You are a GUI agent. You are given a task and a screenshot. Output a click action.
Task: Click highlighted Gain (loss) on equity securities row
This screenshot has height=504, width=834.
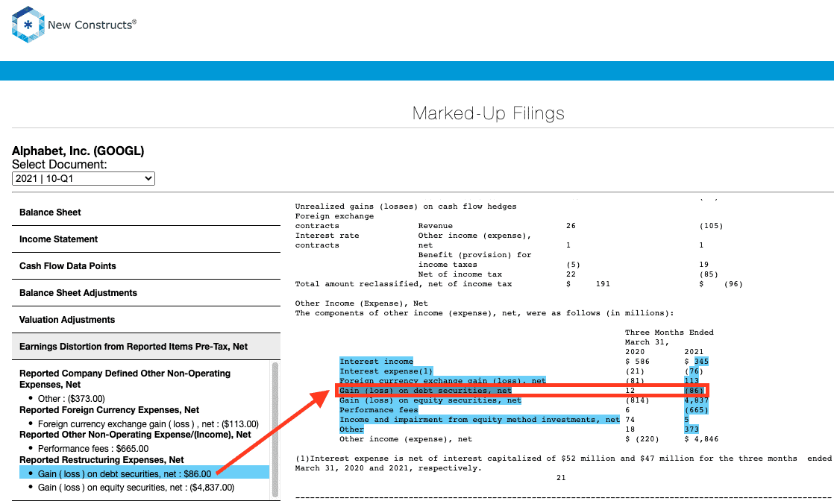pos(430,400)
